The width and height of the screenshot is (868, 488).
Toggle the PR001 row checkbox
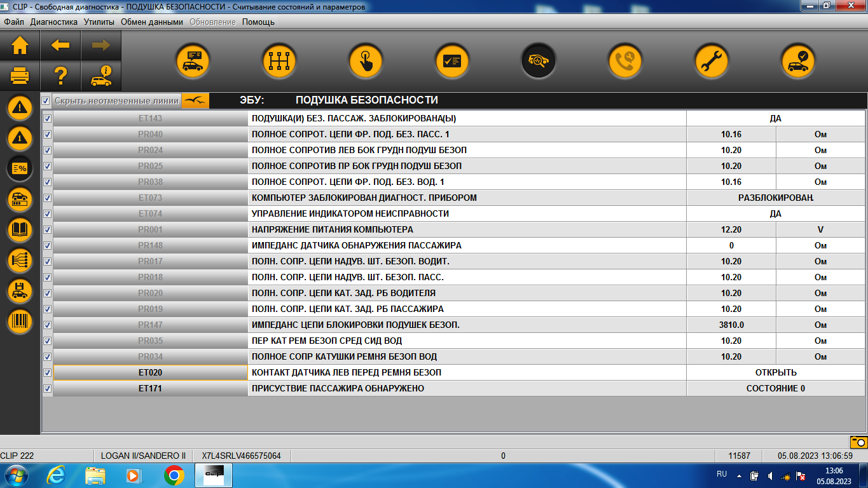tap(47, 229)
